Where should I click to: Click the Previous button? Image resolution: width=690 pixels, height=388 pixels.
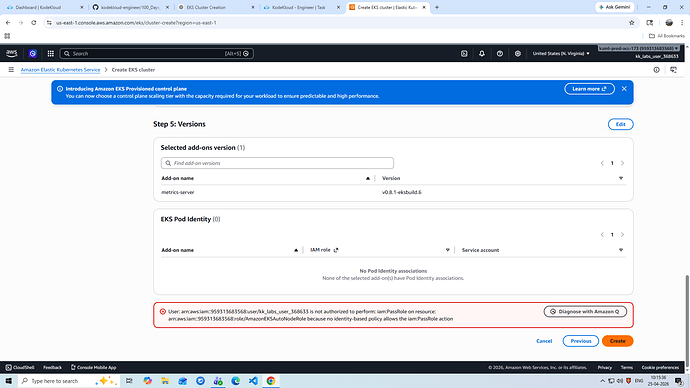(x=580, y=341)
